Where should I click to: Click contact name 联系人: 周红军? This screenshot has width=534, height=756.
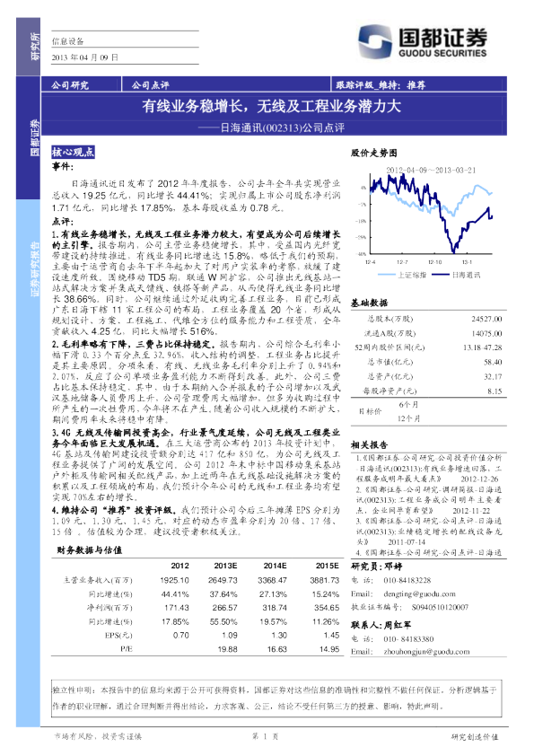381,625
